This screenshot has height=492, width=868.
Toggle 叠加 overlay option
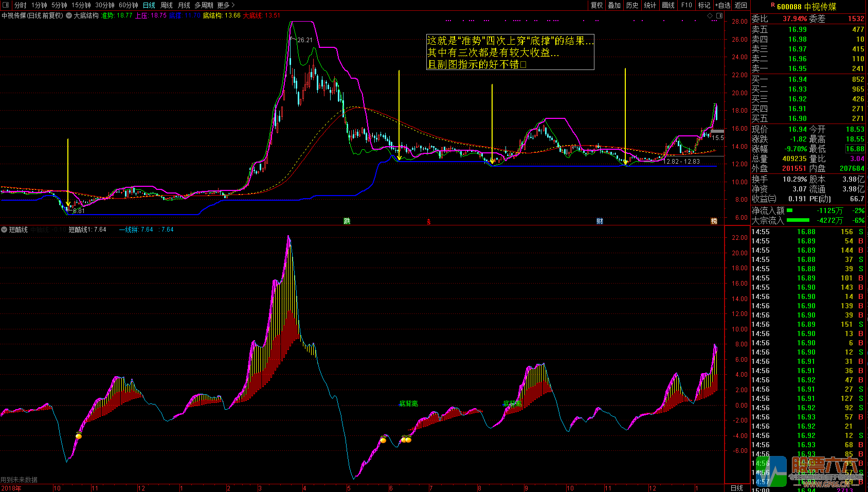coord(614,5)
